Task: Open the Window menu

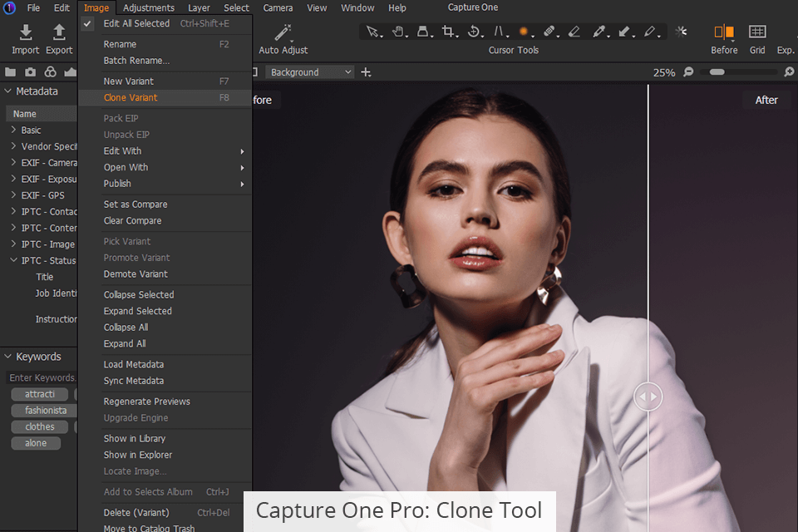Action: [x=357, y=7]
